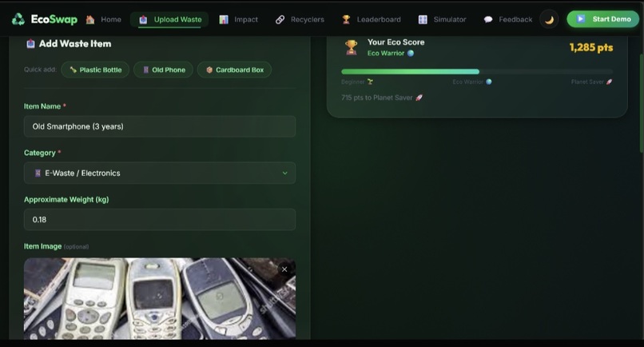Open the Category dropdown
Image resolution: width=644 pixels, height=347 pixels.
(160, 173)
